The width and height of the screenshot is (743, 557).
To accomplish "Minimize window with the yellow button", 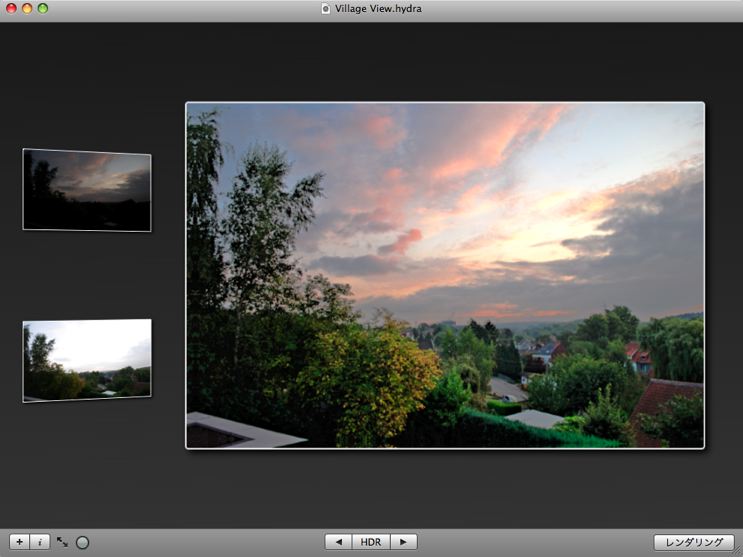I will click(27, 8).
